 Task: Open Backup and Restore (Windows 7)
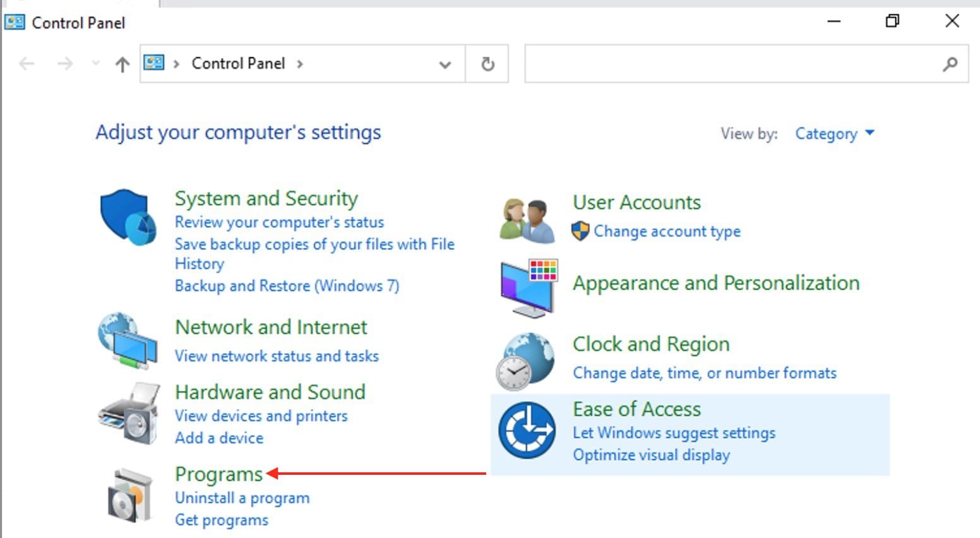(287, 286)
